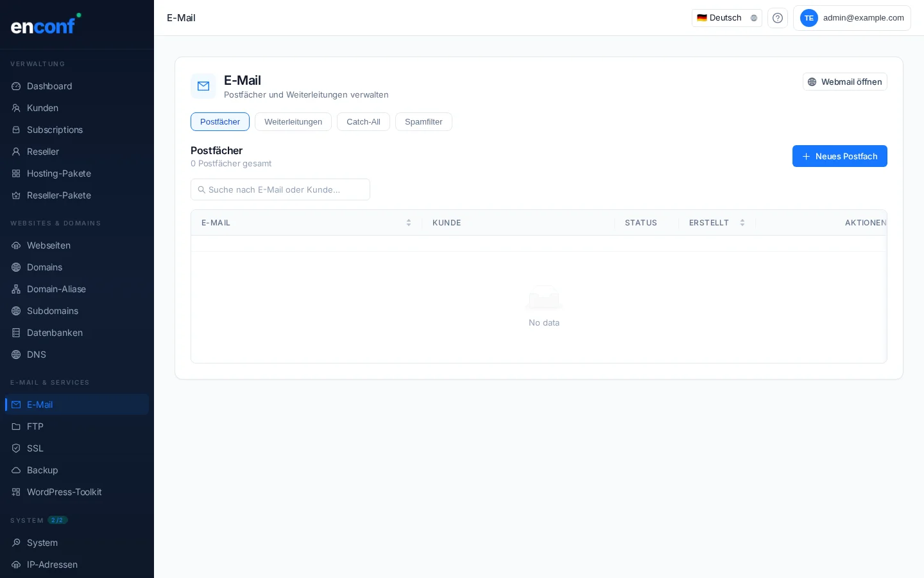Click the SSL shield icon
Viewport: 924px width, 578px height.
[x=16, y=448]
